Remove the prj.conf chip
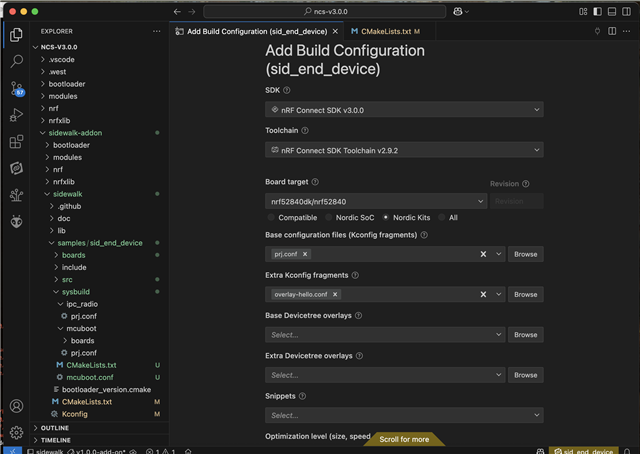Image resolution: width=640 pixels, height=454 pixels. coord(305,254)
